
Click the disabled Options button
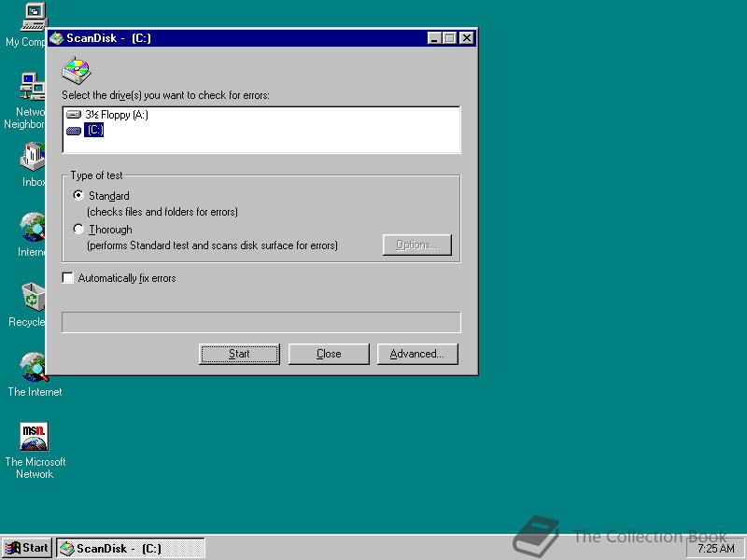click(x=416, y=245)
